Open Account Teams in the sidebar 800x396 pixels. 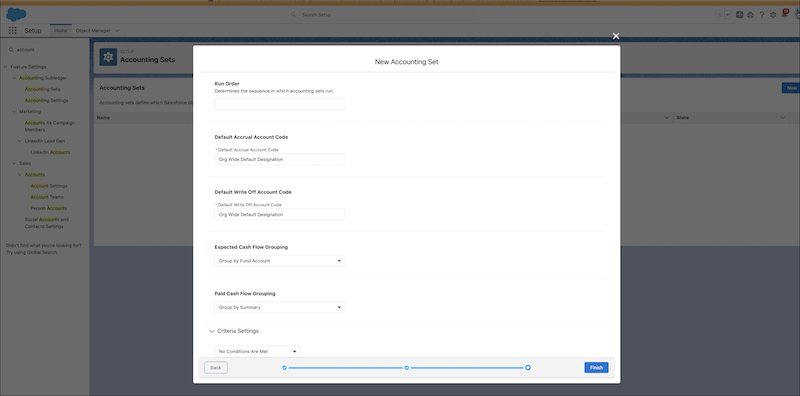[x=47, y=197]
